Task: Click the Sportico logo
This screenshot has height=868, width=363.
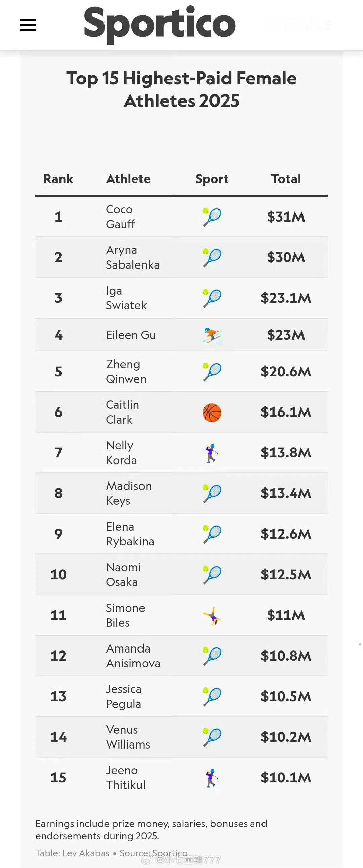Action: tap(159, 24)
